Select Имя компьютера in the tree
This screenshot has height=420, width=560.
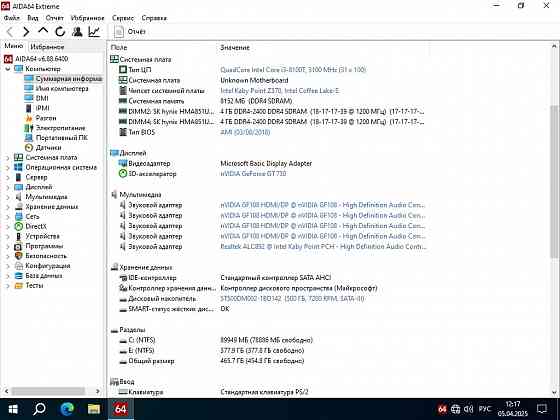[x=62, y=88]
